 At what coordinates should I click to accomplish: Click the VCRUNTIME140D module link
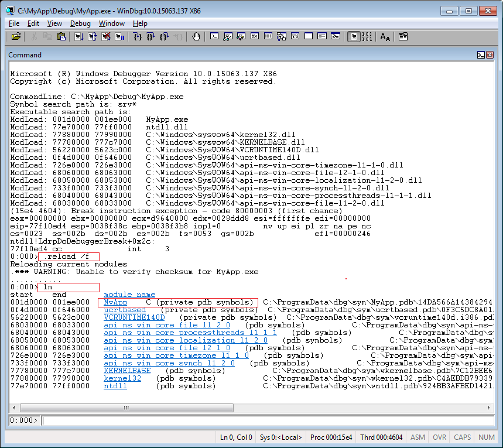tap(134, 318)
